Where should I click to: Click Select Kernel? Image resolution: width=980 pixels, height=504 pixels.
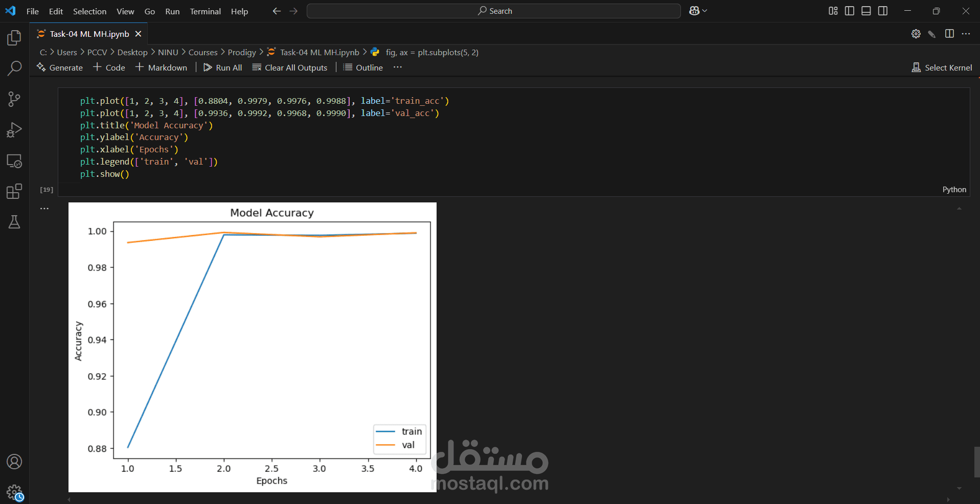pos(942,67)
